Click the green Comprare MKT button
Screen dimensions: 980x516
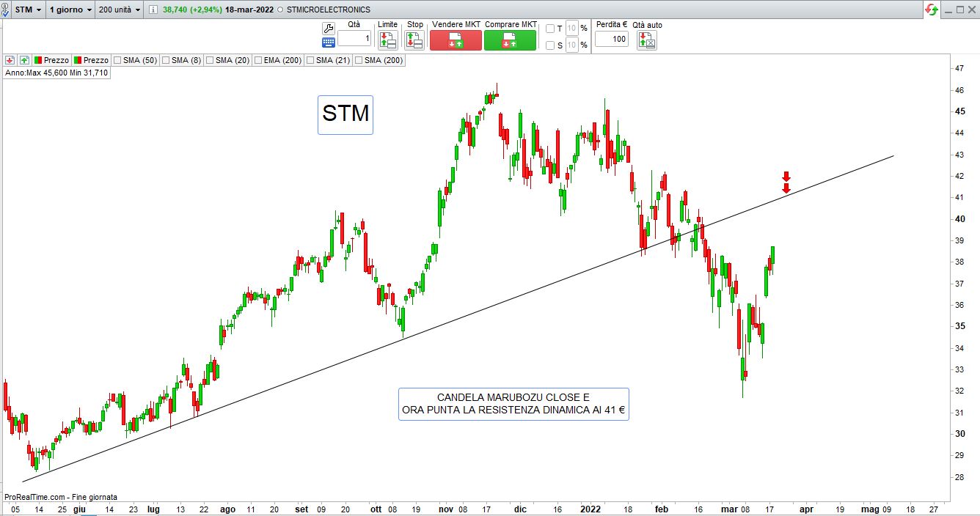pos(510,40)
